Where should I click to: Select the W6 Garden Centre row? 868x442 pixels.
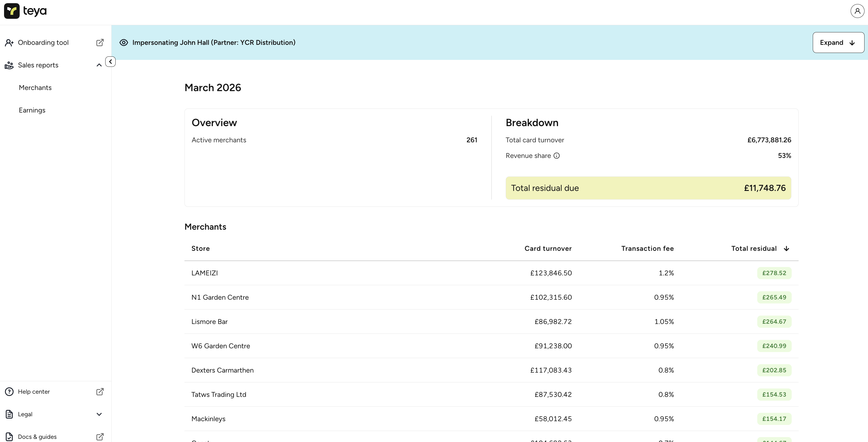tap(491, 346)
